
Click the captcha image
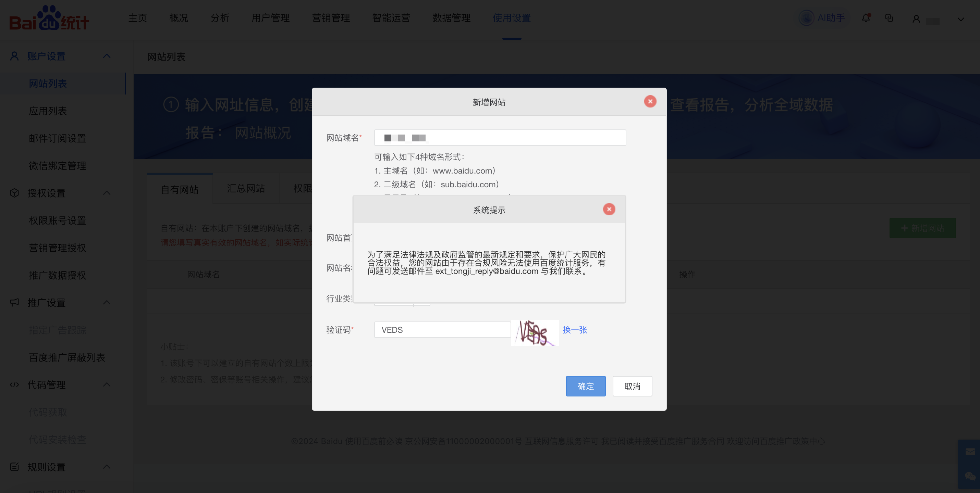pos(535,332)
